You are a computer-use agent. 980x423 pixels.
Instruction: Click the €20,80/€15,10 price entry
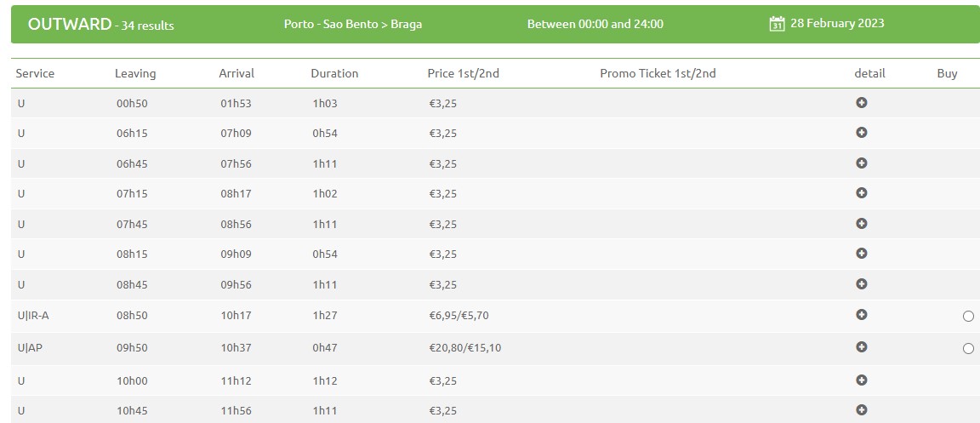pyautogui.click(x=464, y=348)
